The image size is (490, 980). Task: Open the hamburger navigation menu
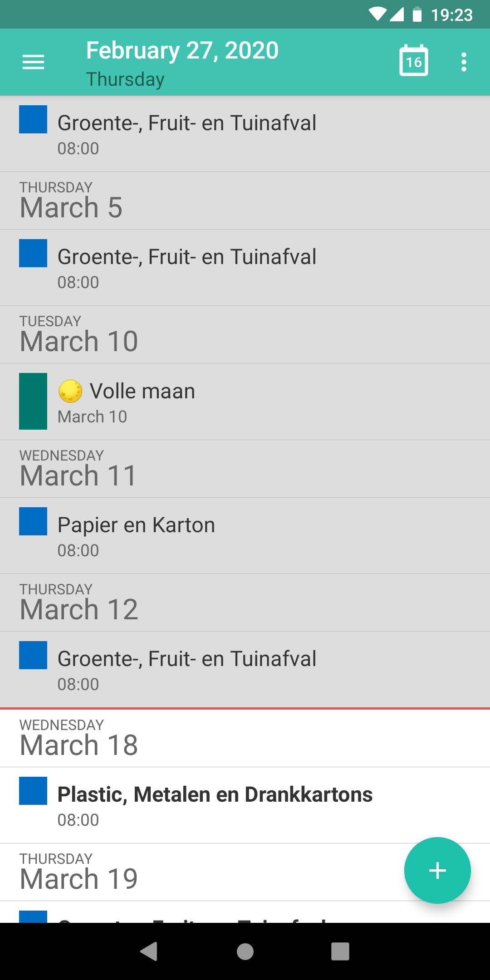[33, 62]
